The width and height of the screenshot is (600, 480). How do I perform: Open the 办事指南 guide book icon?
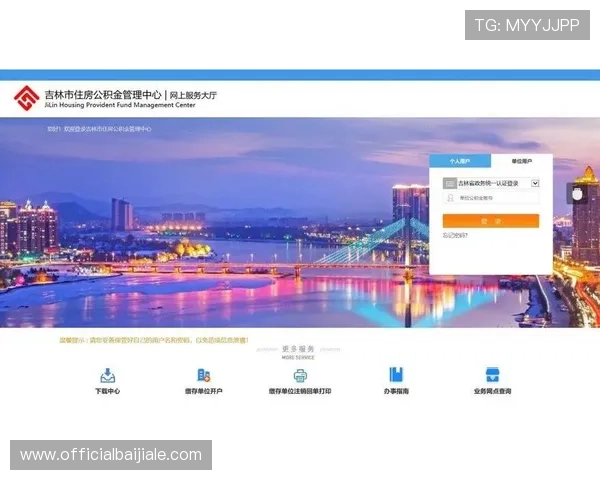(x=396, y=375)
